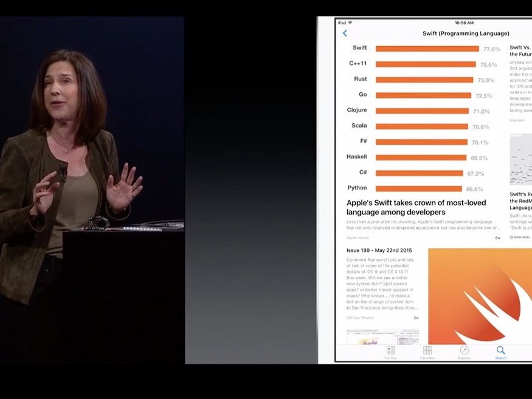Select the "Swift" label in the bar chart

click(x=360, y=48)
